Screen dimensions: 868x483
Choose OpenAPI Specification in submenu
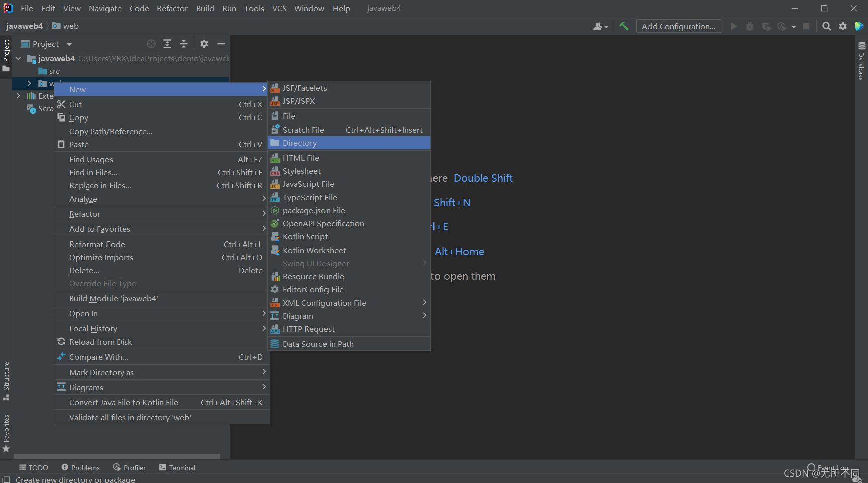(x=349, y=223)
